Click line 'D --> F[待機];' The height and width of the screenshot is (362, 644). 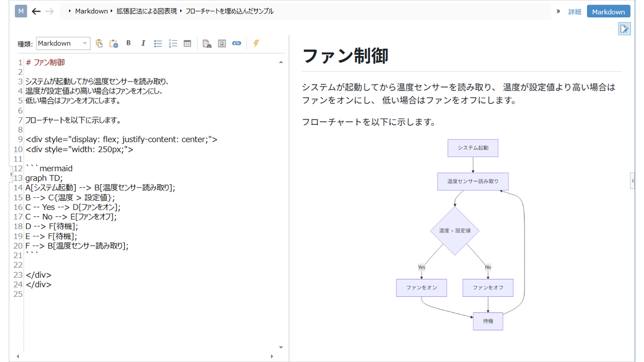tap(51, 226)
